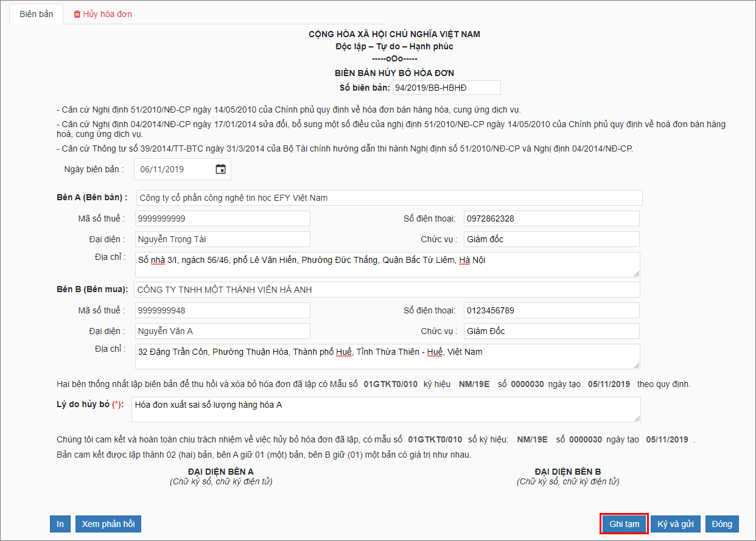Click the trash icon on Hủy hóa đơn tab
756x541 pixels.
[x=77, y=14]
